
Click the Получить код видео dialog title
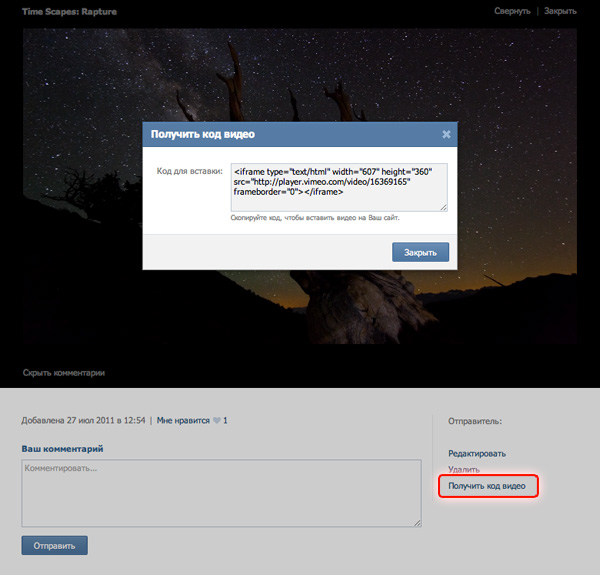pos(202,134)
